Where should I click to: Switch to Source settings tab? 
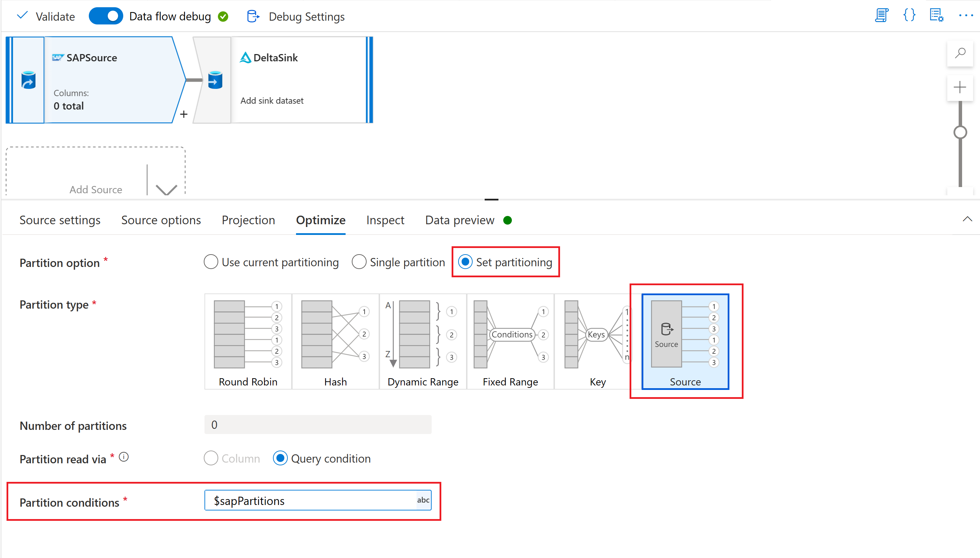pos(60,220)
